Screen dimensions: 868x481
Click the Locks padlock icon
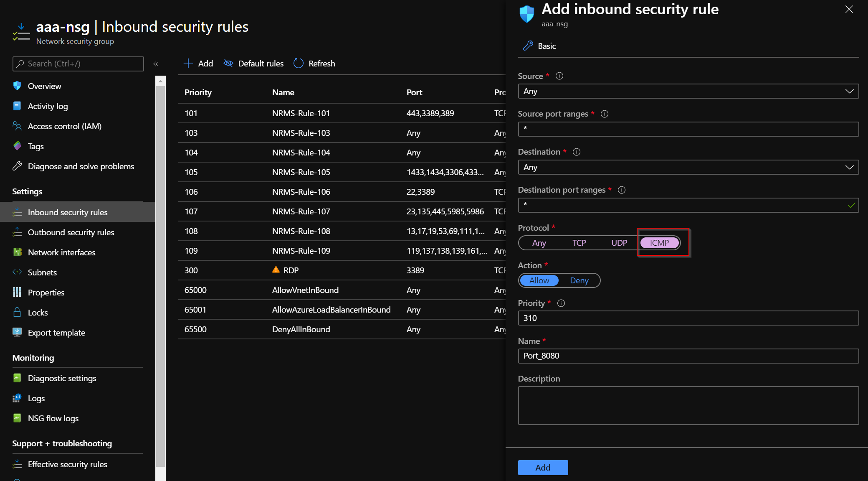[17, 312]
